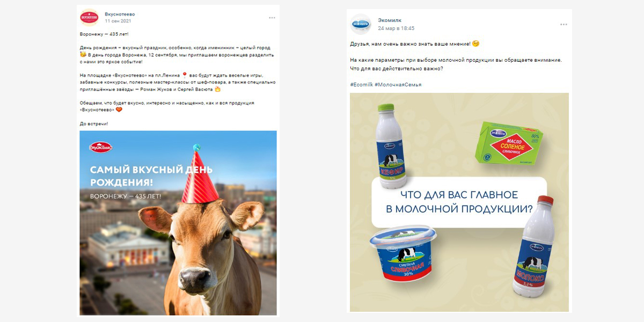Open the three-dots menu on the Экомилк post
The image size is (644, 322).
coord(563,25)
